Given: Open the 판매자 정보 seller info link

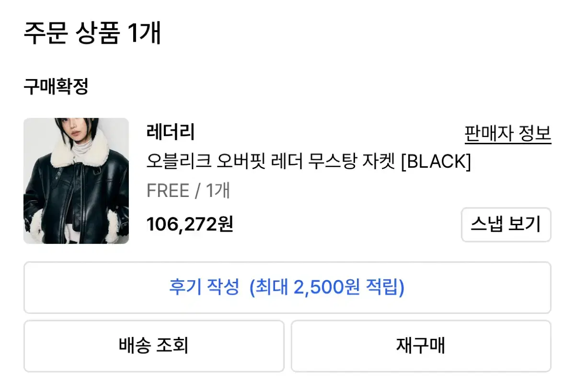Looking at the screenshot, I should (x=508, y=134).
